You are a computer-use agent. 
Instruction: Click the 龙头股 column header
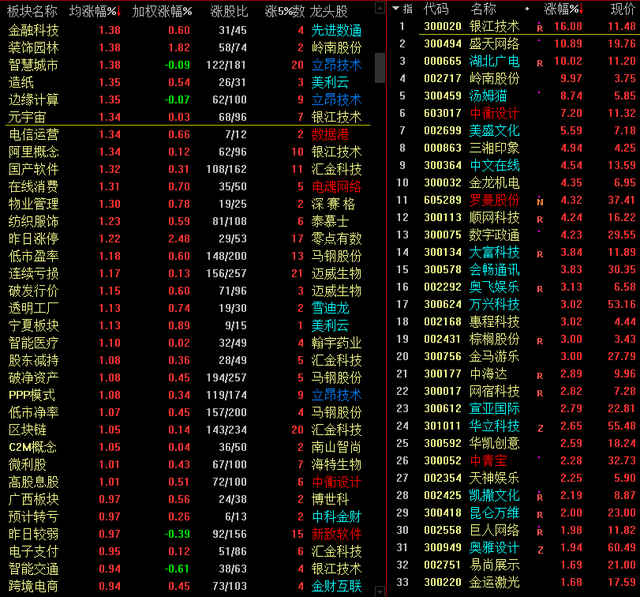tap(329, 11)
